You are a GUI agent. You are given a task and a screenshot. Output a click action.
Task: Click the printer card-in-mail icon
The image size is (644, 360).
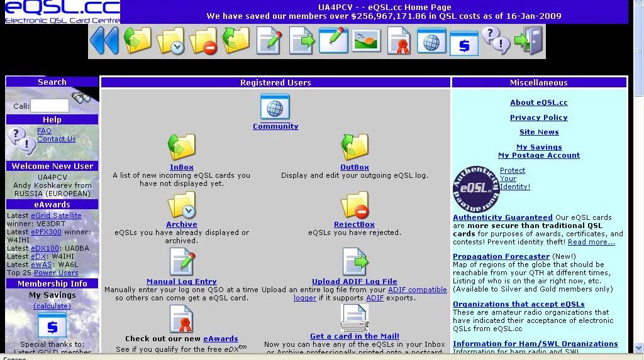[x=355, y=317]
